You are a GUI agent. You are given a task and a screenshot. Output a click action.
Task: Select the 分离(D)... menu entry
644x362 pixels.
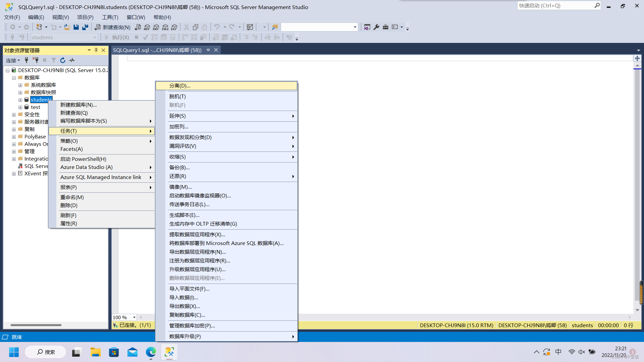tap(180, 86)
